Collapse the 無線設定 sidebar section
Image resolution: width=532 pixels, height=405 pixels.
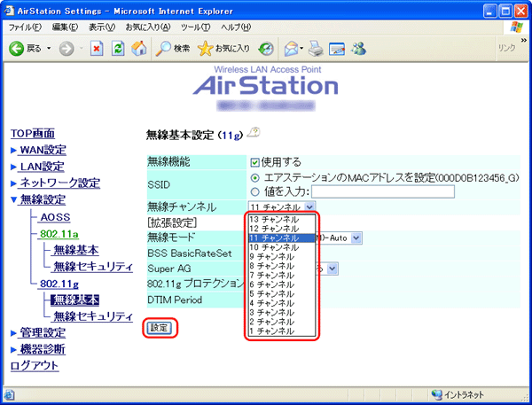(x=43, y=199)
